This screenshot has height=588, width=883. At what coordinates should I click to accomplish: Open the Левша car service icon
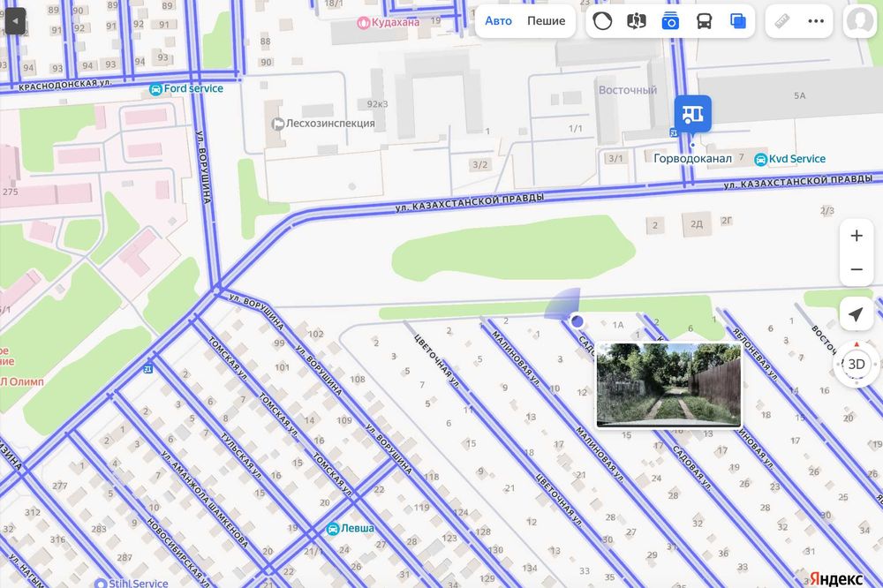333,529
